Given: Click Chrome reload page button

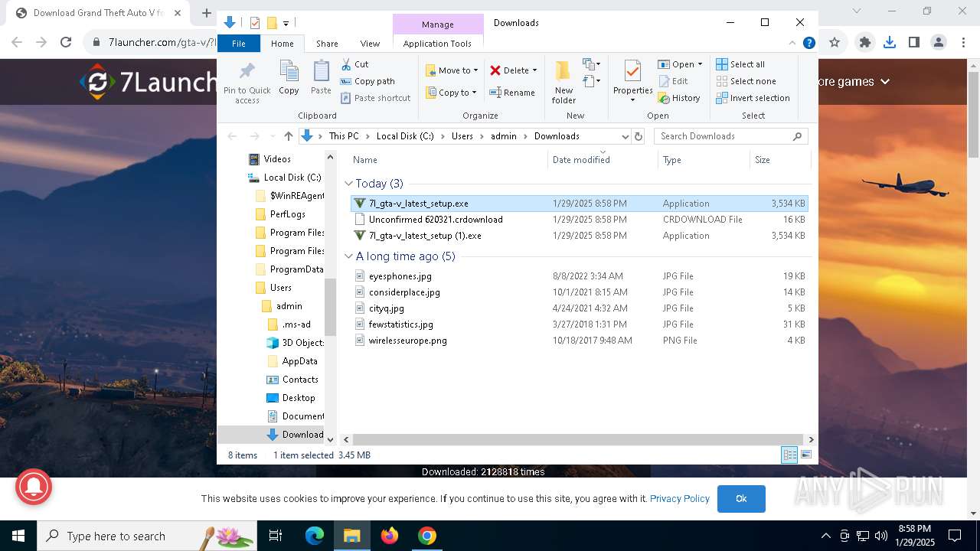Looking at the screenshot, I should click(x=66, y=43).
